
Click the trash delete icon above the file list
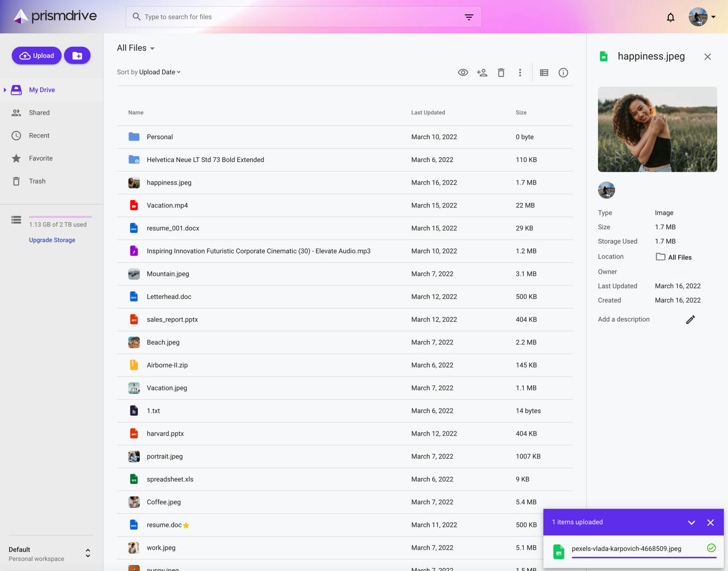point(501,72)
